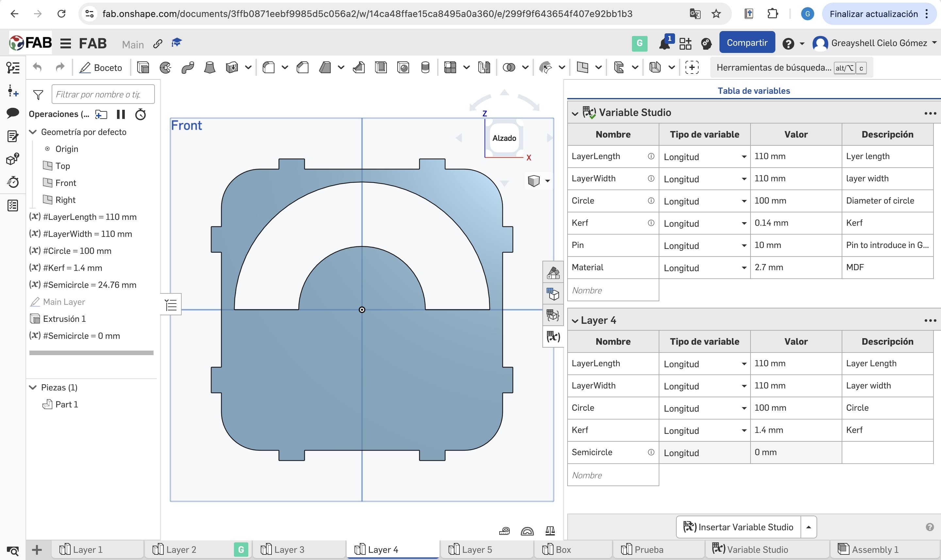Viewport: 941px width, 560px height.
Task: Click Insertar Variable Studio button
Action: pos(738,527)
